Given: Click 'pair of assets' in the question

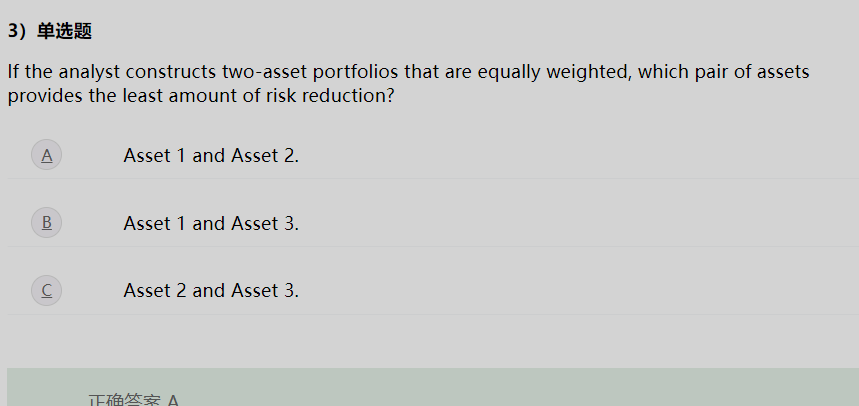Looking at the screenshot, I should (x=752, y=72).
